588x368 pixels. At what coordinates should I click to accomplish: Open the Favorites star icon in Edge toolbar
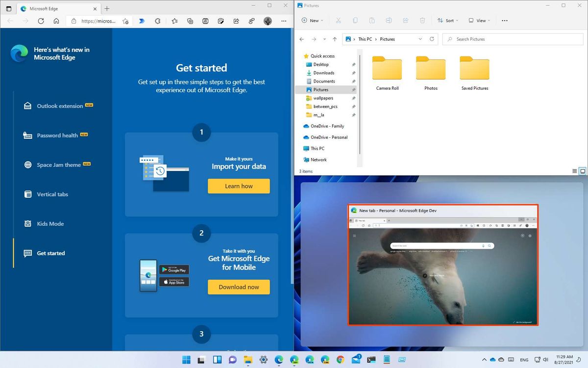[x=175, y=21]
